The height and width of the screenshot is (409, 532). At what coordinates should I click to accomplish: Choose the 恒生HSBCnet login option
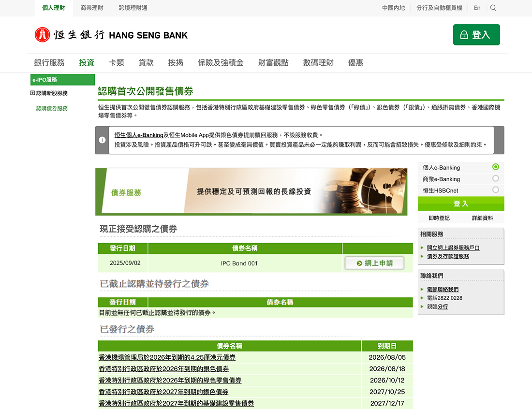click(495, 190)
